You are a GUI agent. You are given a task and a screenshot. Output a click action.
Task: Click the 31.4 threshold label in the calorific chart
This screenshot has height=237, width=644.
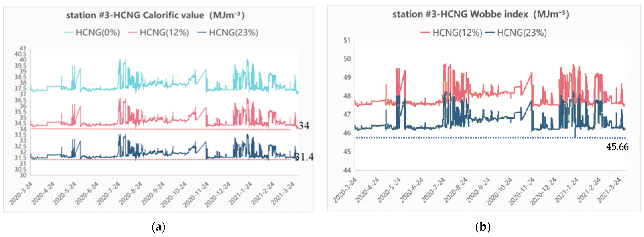304,157
